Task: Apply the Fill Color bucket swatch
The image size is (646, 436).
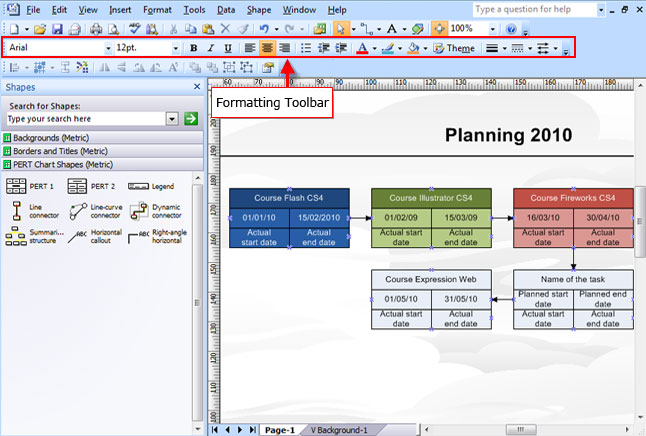Action: pos(413,48)
